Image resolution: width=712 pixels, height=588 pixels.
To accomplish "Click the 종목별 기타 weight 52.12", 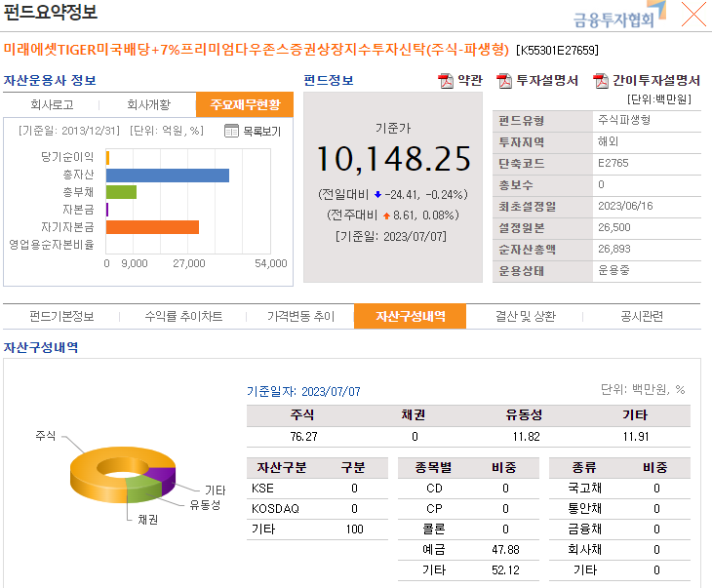I will click(505, 570).
